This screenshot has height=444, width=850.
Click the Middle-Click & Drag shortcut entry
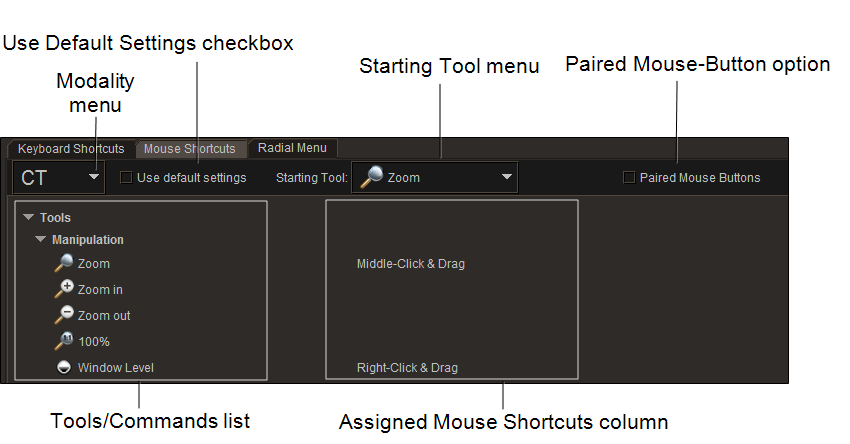410,264
